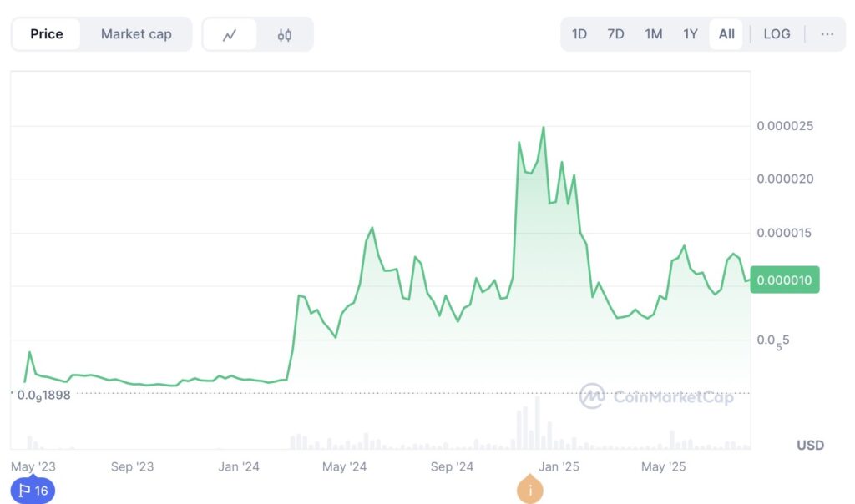The height and width of the screenshot is (504, 855).
Task: Reselect the All timeframe tab
Action: tap(726, 34)
